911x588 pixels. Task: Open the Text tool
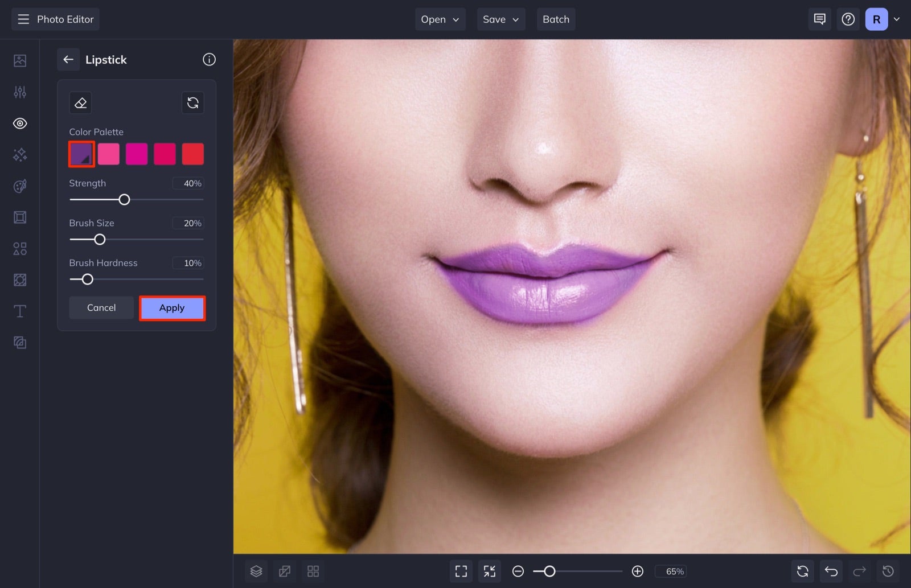pyautogui.click(x=19, y=311)
